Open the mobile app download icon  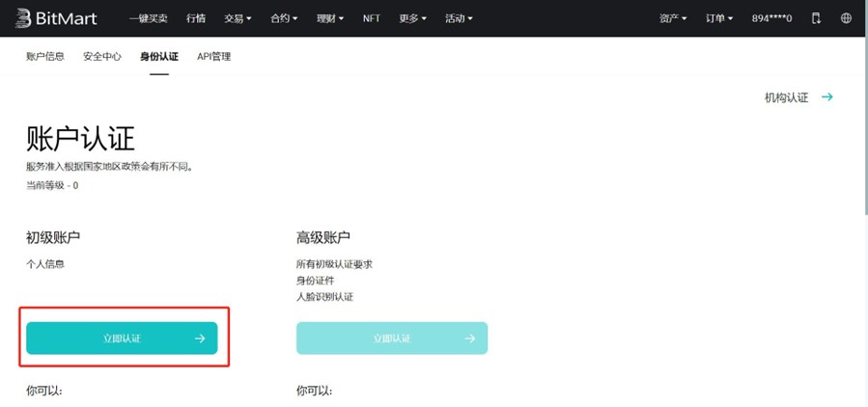816,18
